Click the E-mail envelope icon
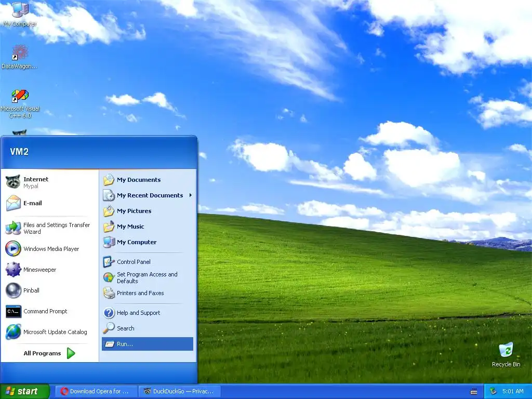Viewport: 532px width, 399px height. tap(13, 203)
